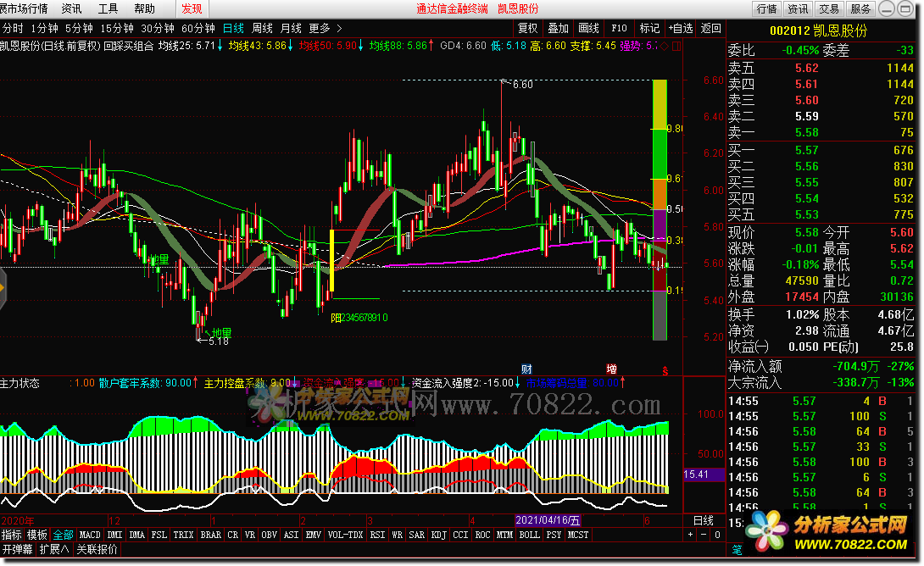
Task: Click the red 增 marker on the chart
Action: 612,369
